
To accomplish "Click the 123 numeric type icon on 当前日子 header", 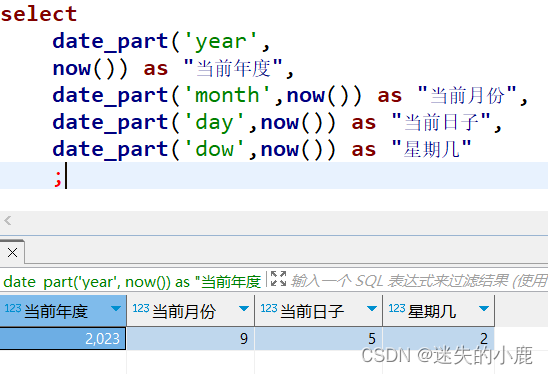I will pos(269,308).
